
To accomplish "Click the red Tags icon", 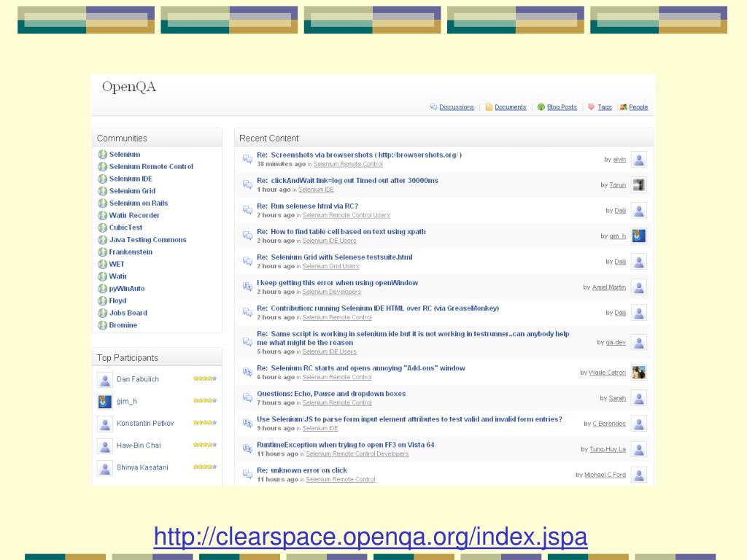I will click(x=591, y=106).
